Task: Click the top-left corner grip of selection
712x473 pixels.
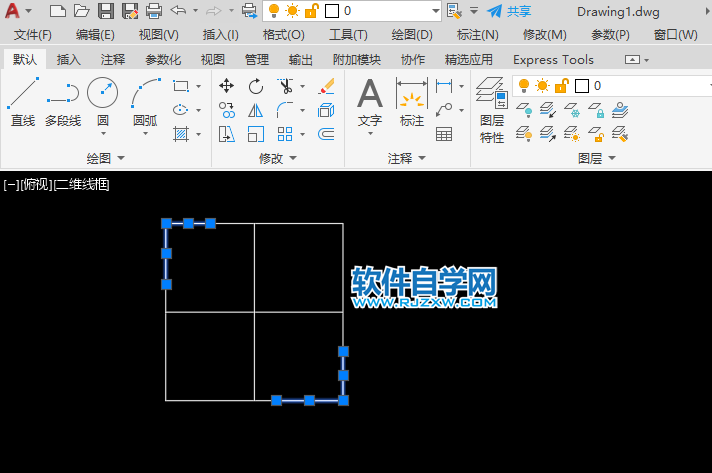Action: (166, 223)
